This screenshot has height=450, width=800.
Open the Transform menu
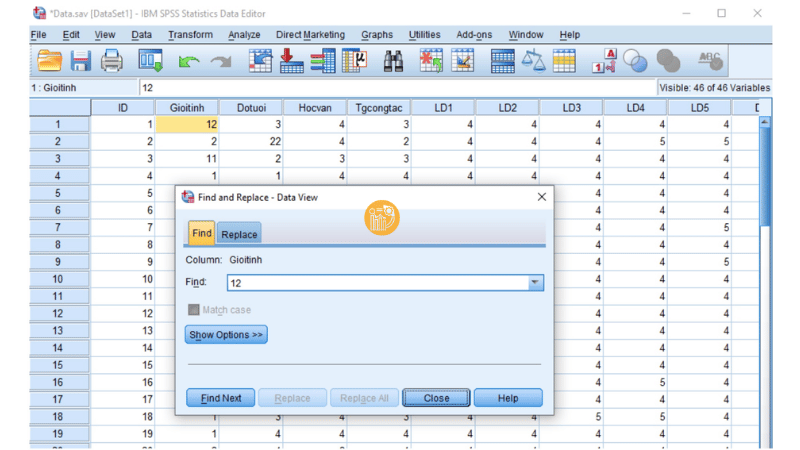[x=190, y=35]
